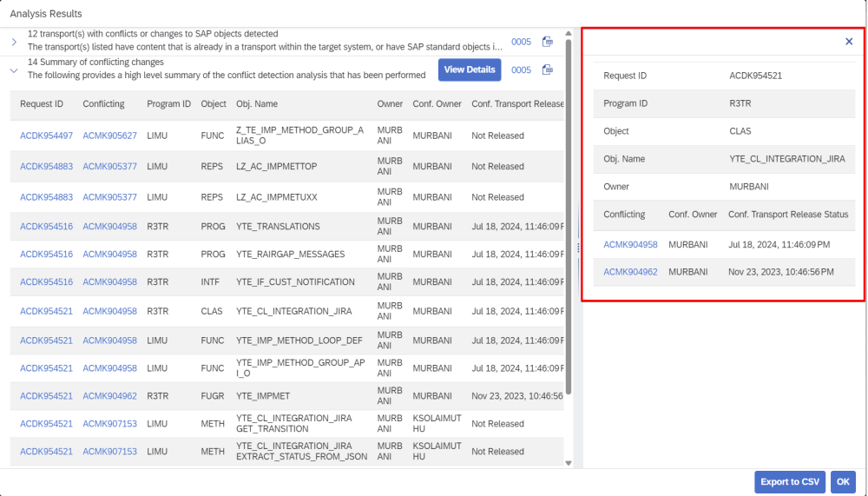This screenshot has width=868, height=496.
Task: Collapse the Summary of conflicting changes section
Action: pos(14,70)
